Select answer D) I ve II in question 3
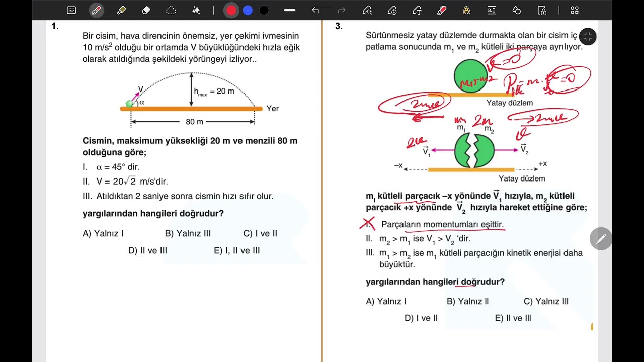This screenshot has height=362, width=644. (421, 318)
